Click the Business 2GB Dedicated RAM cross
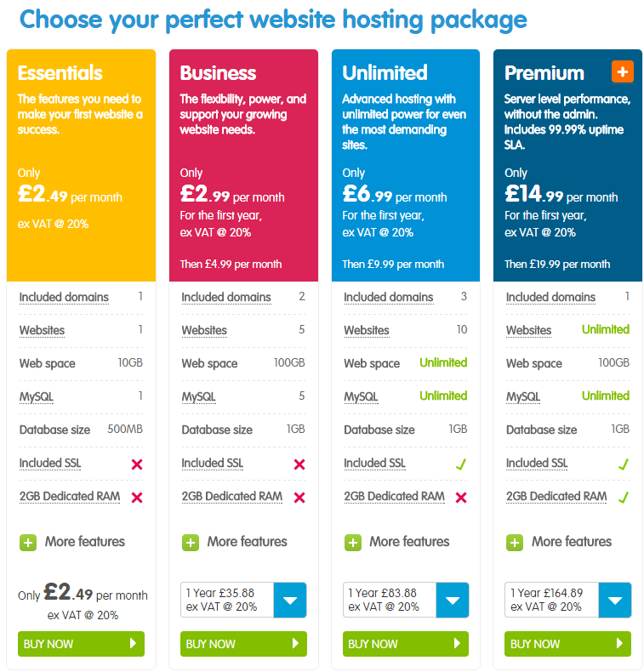 coord(299,498)
